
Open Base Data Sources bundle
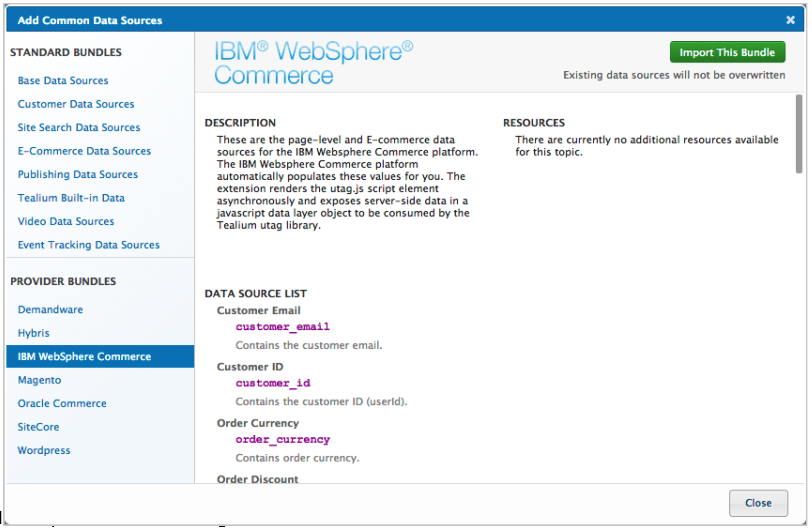[63, 80]
